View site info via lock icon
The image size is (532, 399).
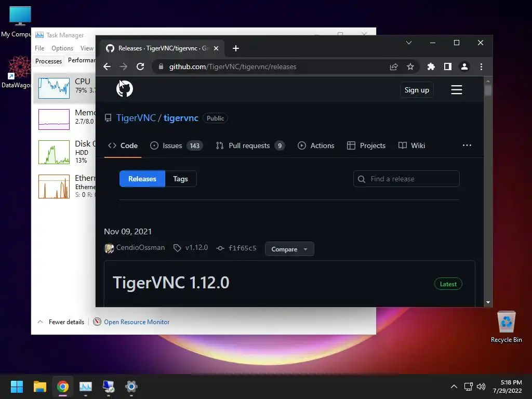pyautogui.click(x=161, y=66)
